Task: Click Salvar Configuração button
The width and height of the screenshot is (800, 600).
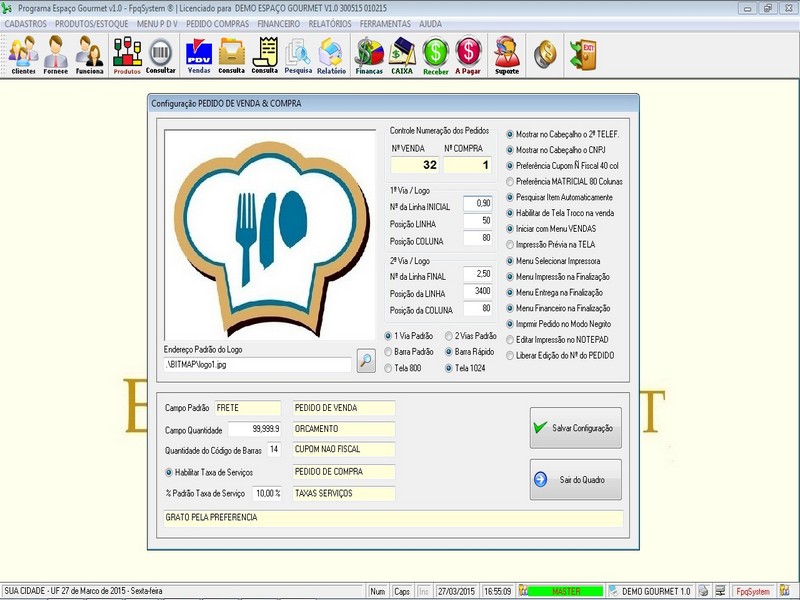Action: pos(576,428)
